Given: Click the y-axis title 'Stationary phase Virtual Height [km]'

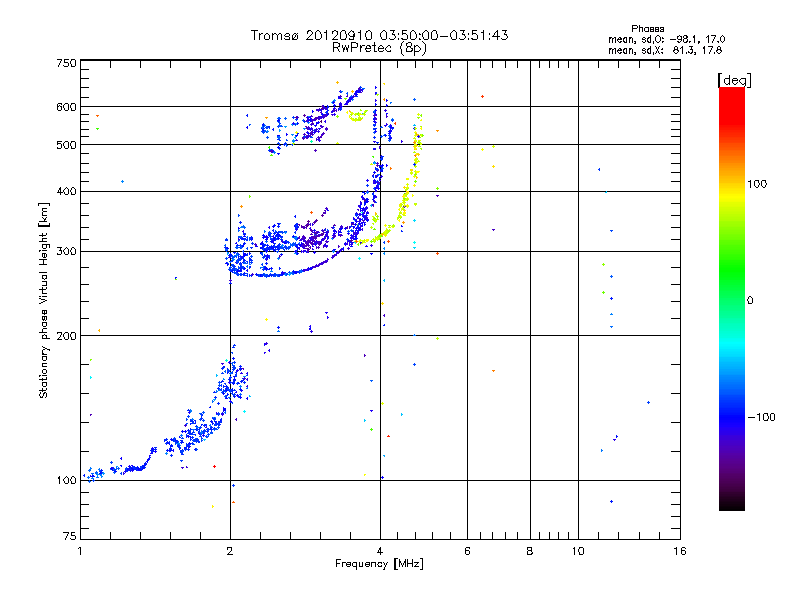Looking at the screenshot, I should tap(43, 300).
